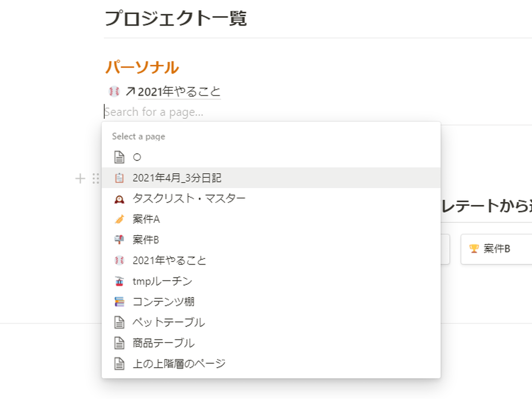Click the plus add-block icon
This screenshot has height=399, width=532.
80,178
